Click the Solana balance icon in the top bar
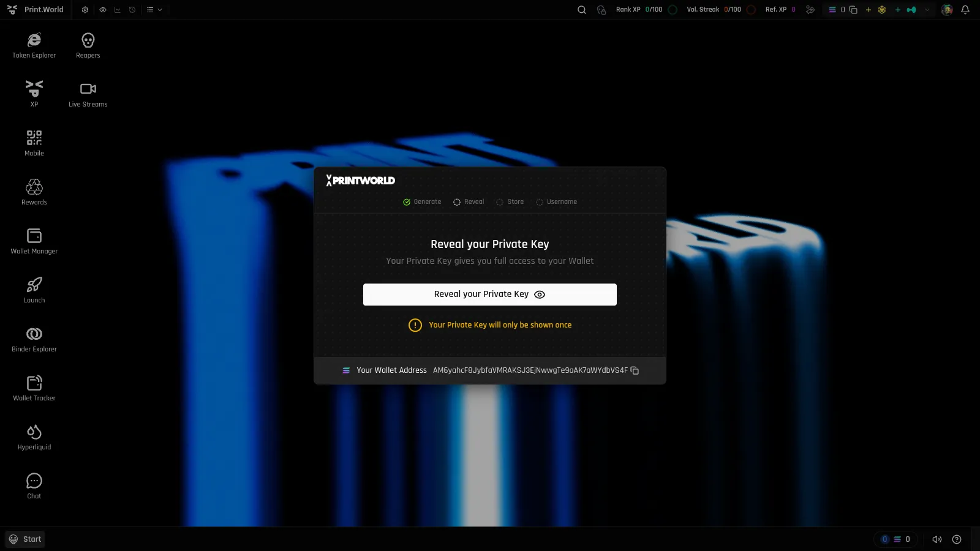The height and width of the screenshot is (551, 980). coord(832,10)
